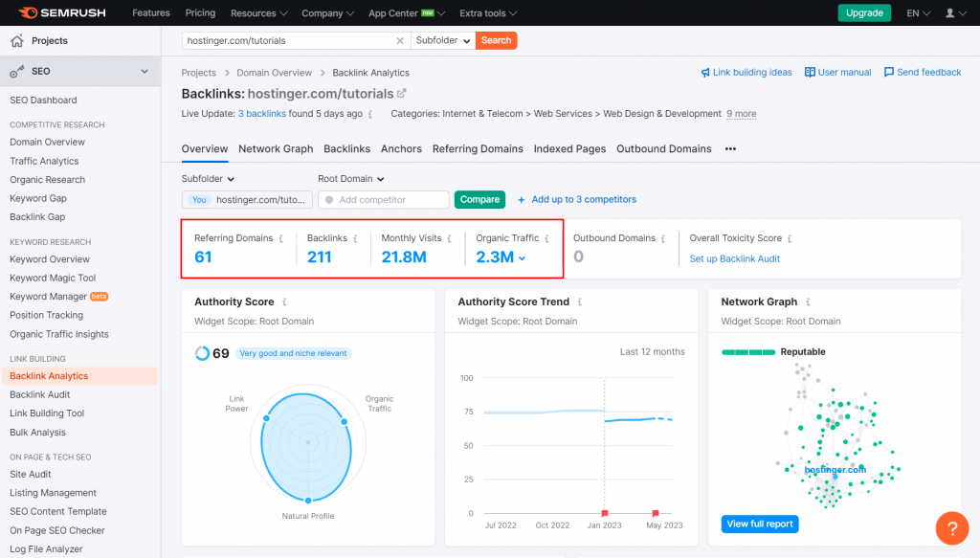This screenshot has height=558, width=980.
Task: Click the green Compare button
Action: click(479, 200)
